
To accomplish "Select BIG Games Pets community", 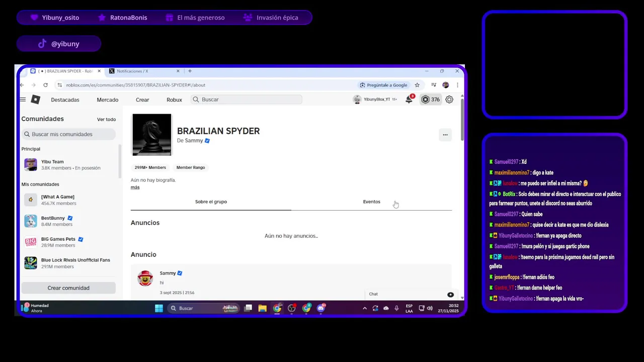I will point(69,242).
